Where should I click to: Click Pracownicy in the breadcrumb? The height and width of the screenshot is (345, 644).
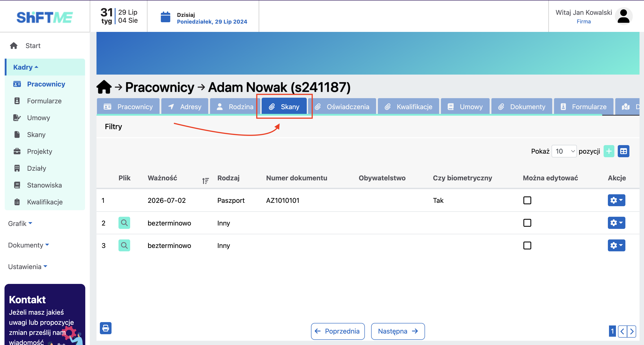(x=160, y=87)
